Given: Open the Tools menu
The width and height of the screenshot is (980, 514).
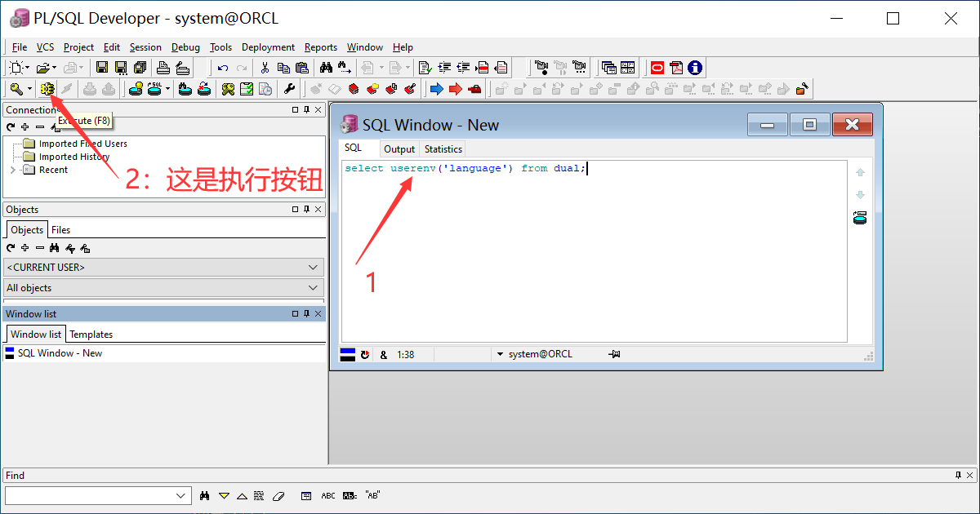Looking at the screenshot, I should (x=220, y=47).
